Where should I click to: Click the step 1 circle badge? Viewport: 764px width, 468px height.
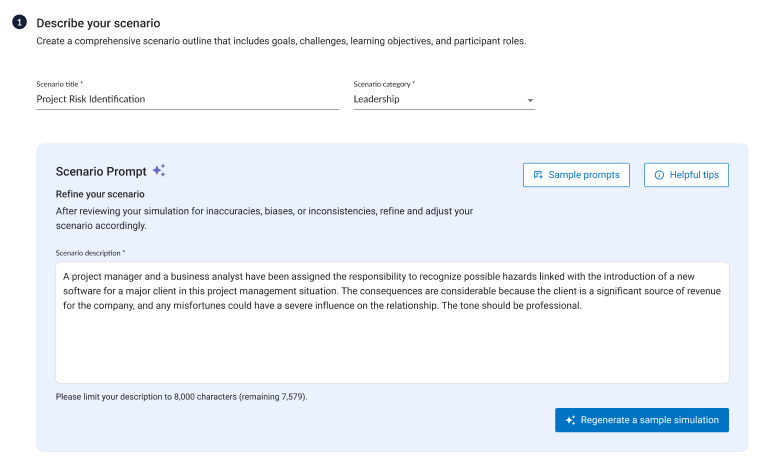tap(19, 22)
